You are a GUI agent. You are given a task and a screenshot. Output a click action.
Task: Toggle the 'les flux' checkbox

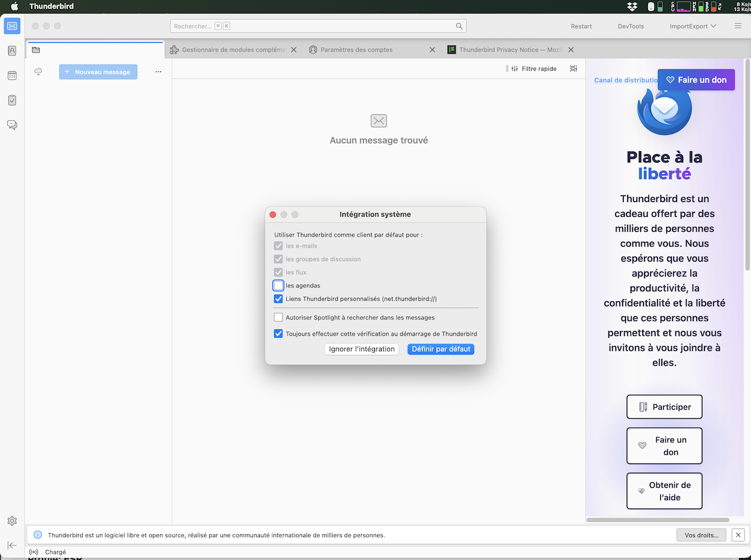(279, 272)
